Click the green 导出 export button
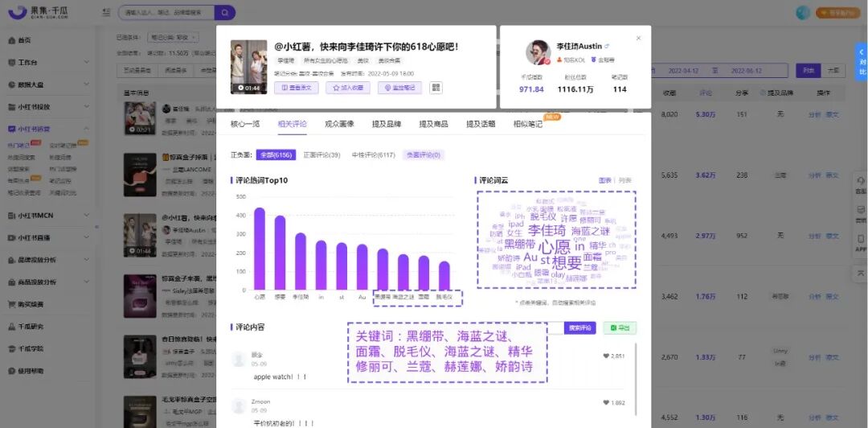 [x=620, y=327]
